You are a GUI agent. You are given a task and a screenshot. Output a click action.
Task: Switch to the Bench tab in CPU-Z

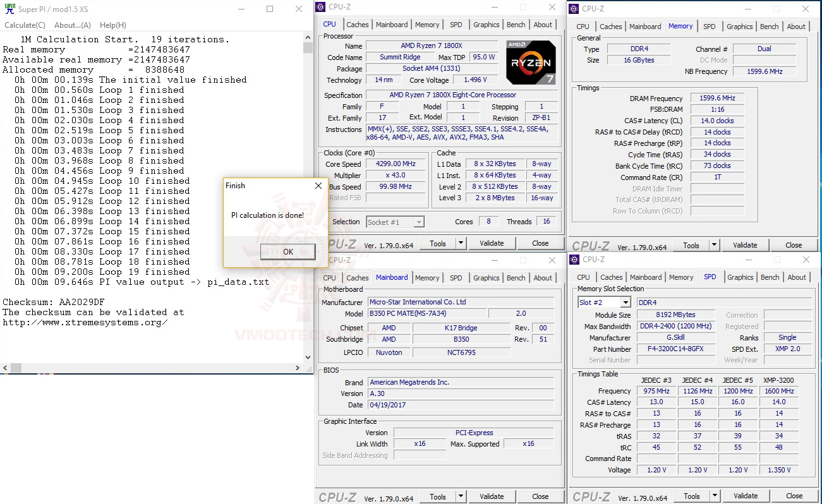pyautogui.click(x=516, y=24)
